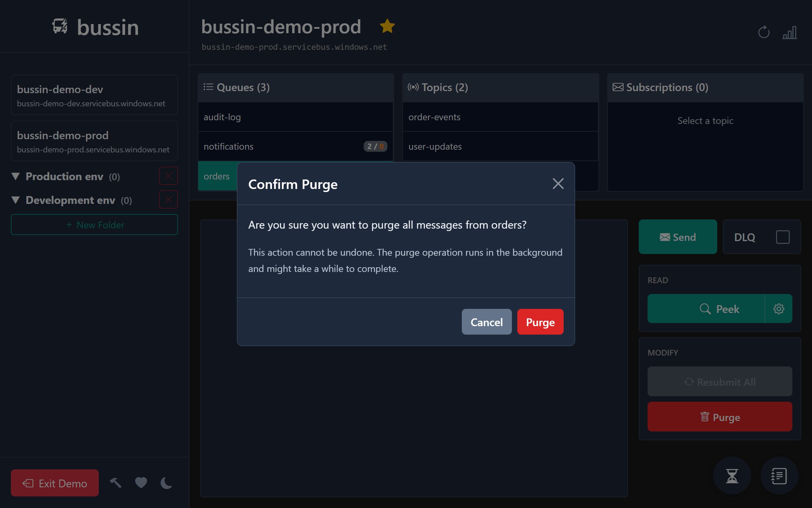Screen dimensions: 812x508
Task: Select the bussin-demo-prod connection in sidebar
Action: [x=94, y=141]
